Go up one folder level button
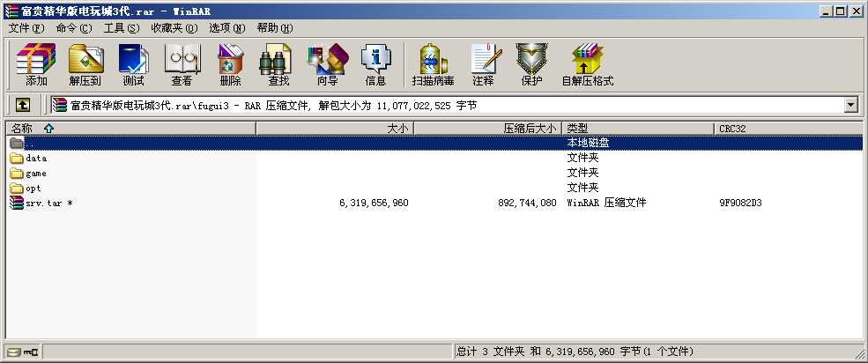 pos(23,105)
